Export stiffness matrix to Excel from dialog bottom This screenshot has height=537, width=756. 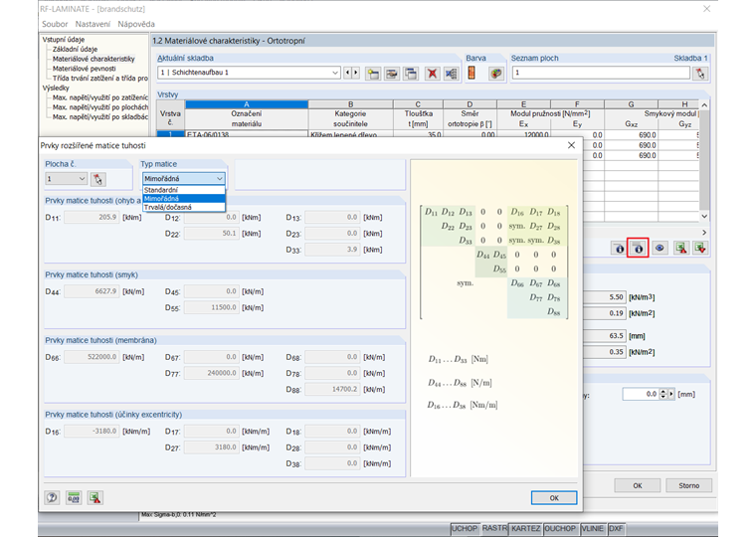point(94,497)
